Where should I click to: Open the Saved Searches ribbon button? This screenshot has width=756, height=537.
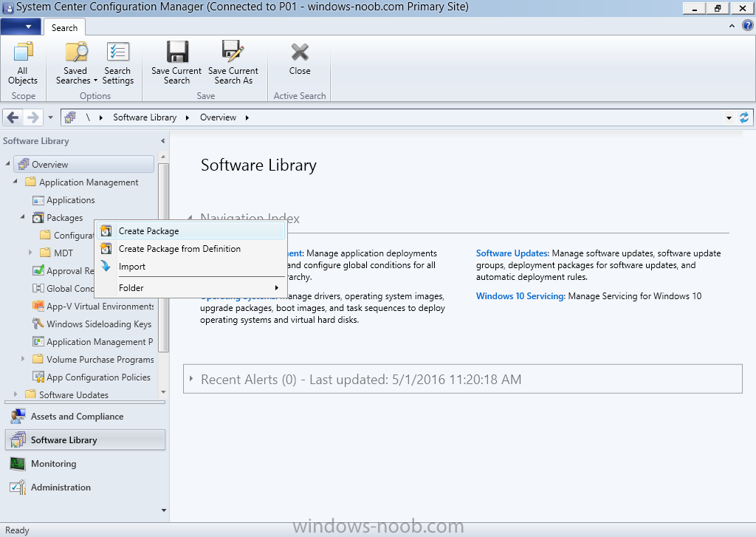76,64
